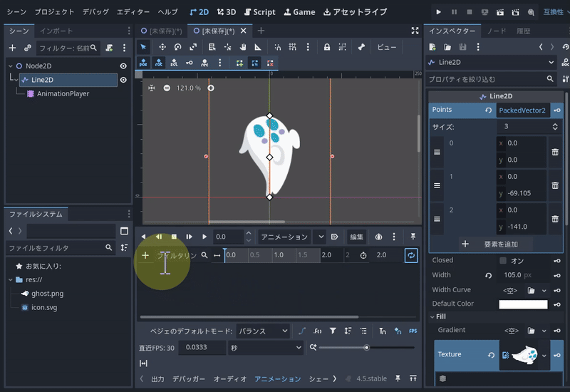This screenshot has height=392, width=570.
Task: Lock the selected node with padlock icon
Action: click(x=326, y=47)
